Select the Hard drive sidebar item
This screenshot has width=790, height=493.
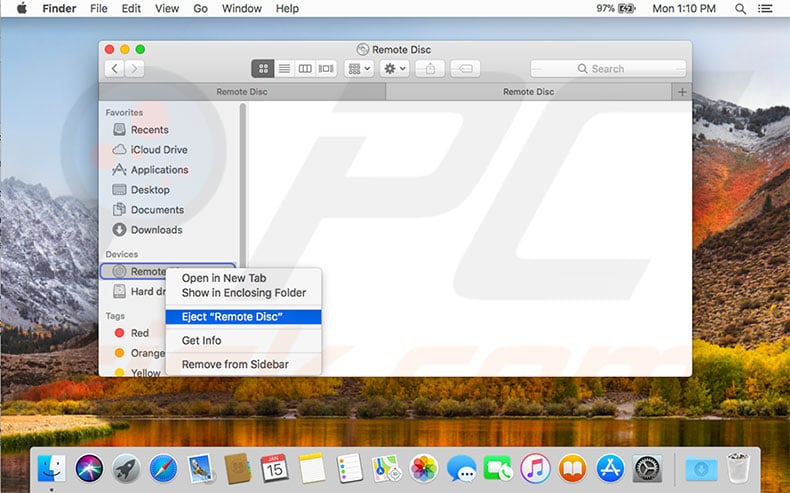139,292
